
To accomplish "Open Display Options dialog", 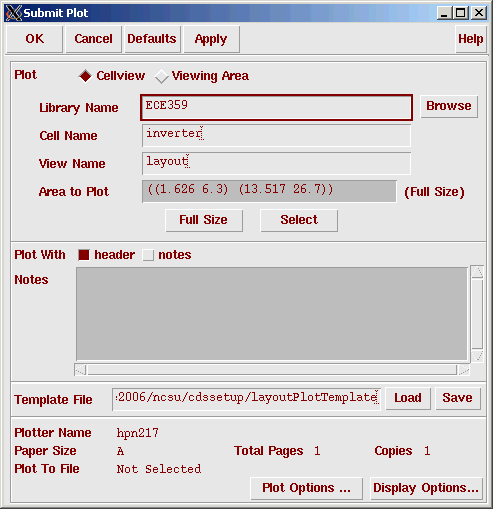I will pos(426,488).
